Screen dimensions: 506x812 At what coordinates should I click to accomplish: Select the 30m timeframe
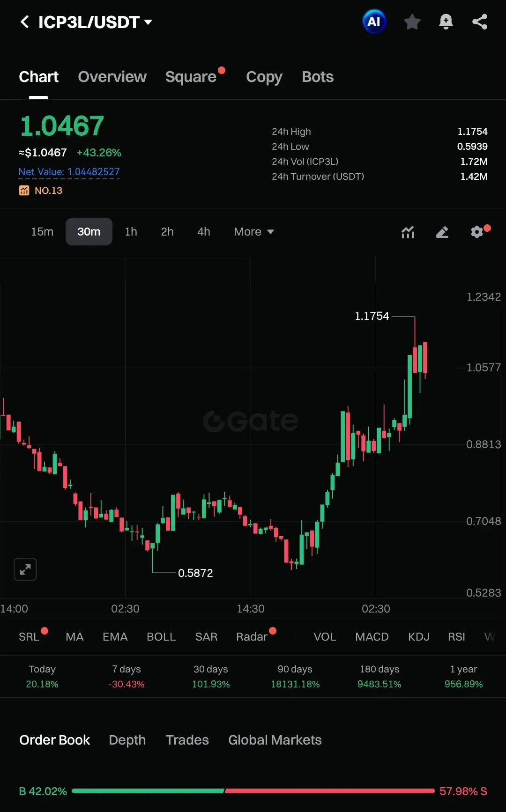[x=89, y=232]
